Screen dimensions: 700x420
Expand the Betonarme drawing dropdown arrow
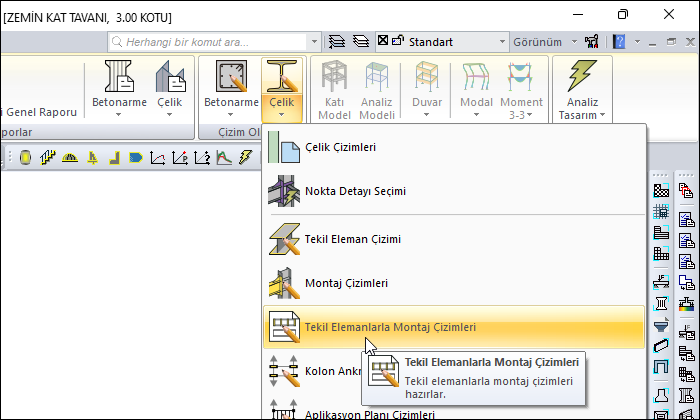[230, 115]
